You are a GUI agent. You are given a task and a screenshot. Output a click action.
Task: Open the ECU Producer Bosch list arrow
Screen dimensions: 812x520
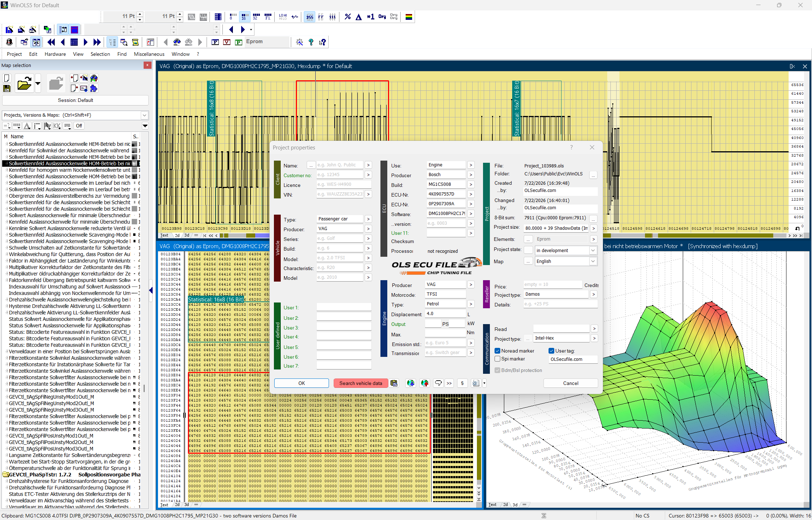coord(471,175)
